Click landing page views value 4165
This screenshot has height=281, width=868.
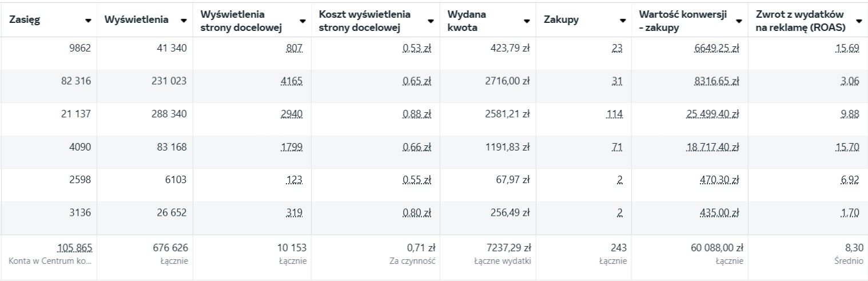coord(292,81)
